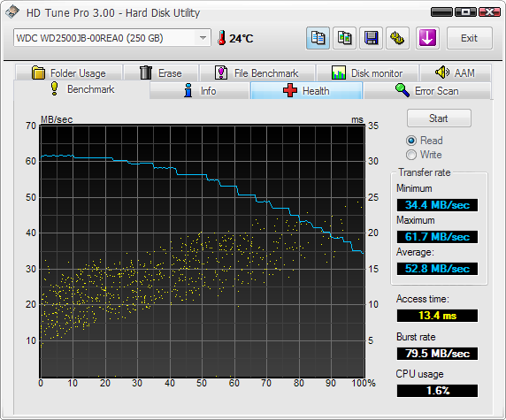Click the red cross Health icon
The image size is (506, 420).
pyautogui.click(x=290, y=91)
